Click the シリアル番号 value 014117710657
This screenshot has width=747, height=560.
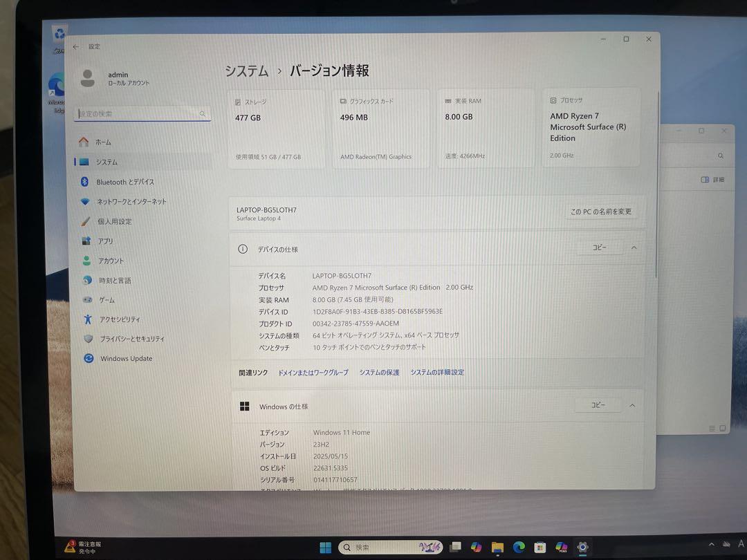pyautogui.click(x=335, y=480)
